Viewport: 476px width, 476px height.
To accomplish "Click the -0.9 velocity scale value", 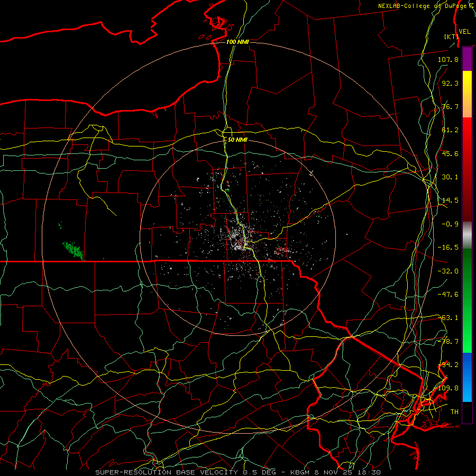I will 450,224.
